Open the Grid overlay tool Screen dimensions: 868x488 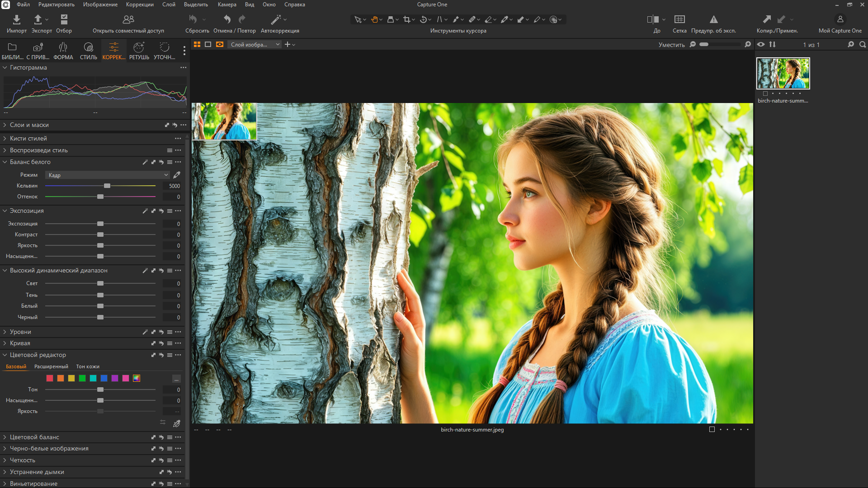(679, 19)
